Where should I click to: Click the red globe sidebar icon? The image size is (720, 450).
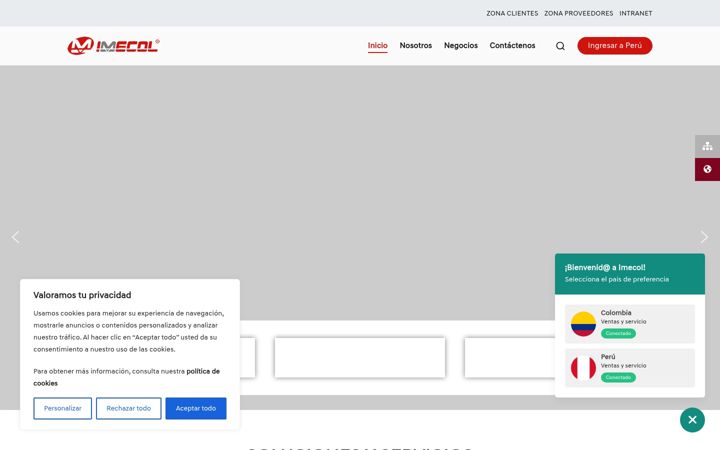(707, 169)
